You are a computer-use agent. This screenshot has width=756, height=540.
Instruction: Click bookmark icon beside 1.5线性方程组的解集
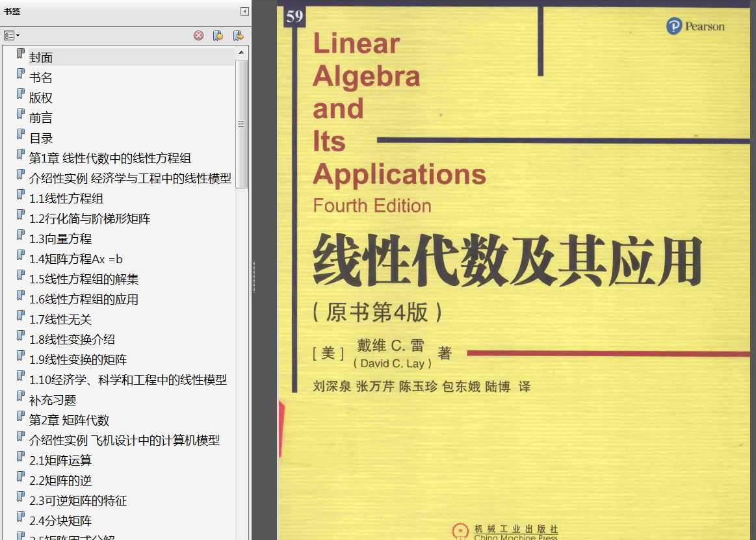click(20, 276)
